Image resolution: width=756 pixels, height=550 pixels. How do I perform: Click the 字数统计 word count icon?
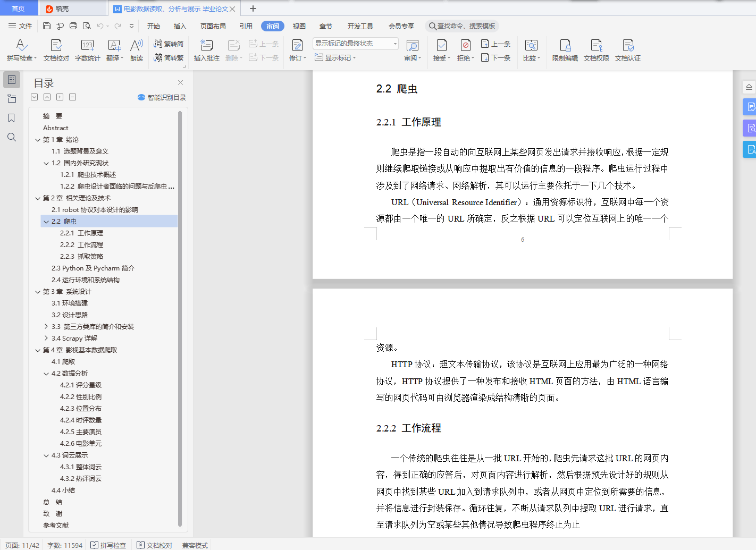tap(88, 50)
